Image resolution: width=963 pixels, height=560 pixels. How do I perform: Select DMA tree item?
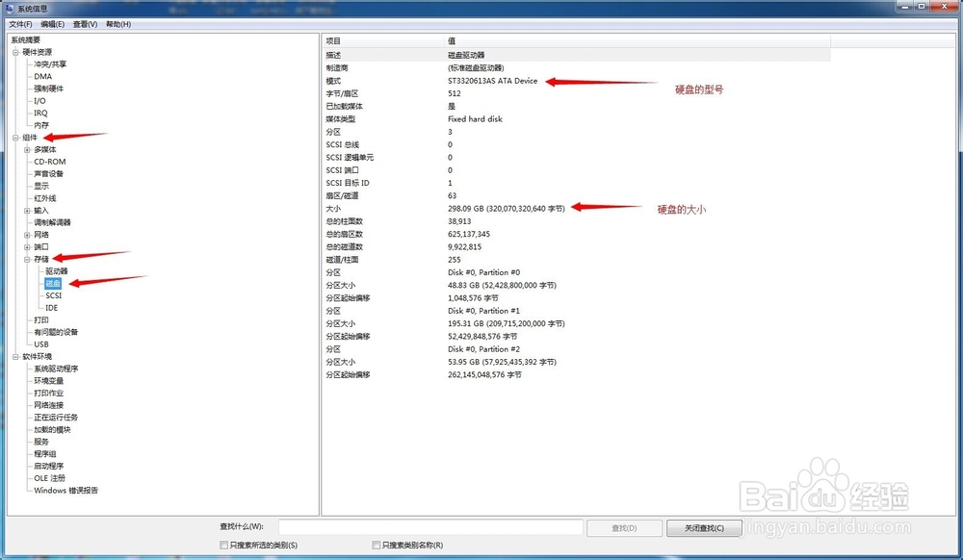click(x=43, y=76)
